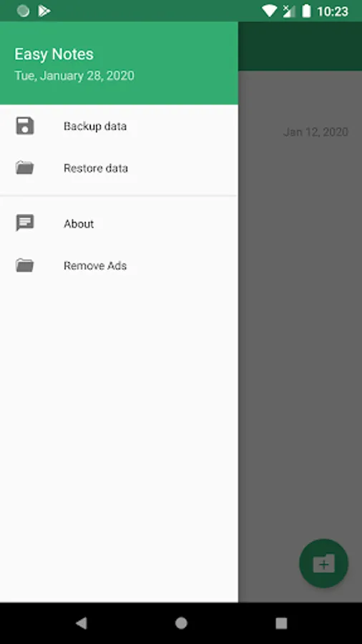Tap the chat bubble About icon

tap(24, 223)
